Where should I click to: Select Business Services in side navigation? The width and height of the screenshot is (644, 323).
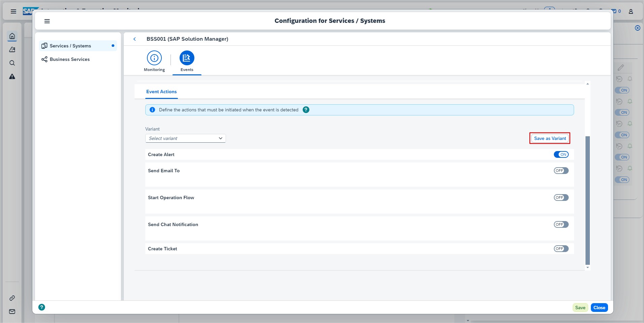[70, 59]
